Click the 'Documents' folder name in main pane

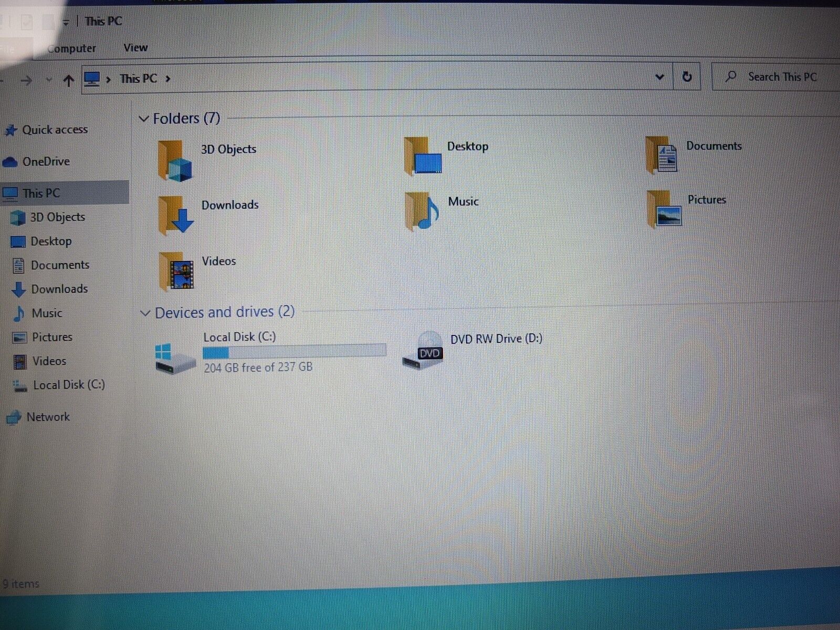pos(714,146)
